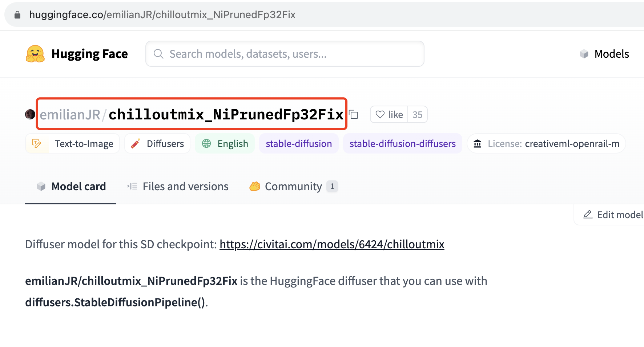Click the Text-to-Image tag icon
Viewport: 644px width, 347px height.
pos(37,144)
